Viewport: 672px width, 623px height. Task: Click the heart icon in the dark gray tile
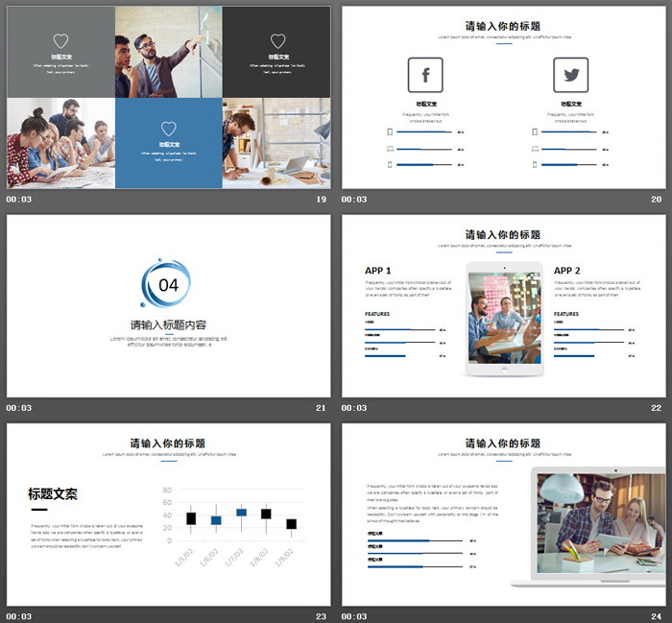pyautogui.click(x=277, y=41)
